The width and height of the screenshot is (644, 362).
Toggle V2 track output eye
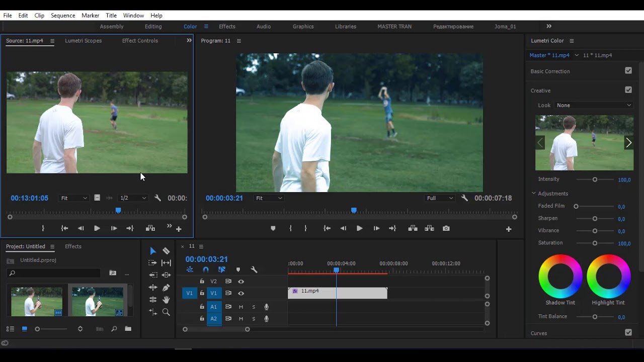point(241,282)
